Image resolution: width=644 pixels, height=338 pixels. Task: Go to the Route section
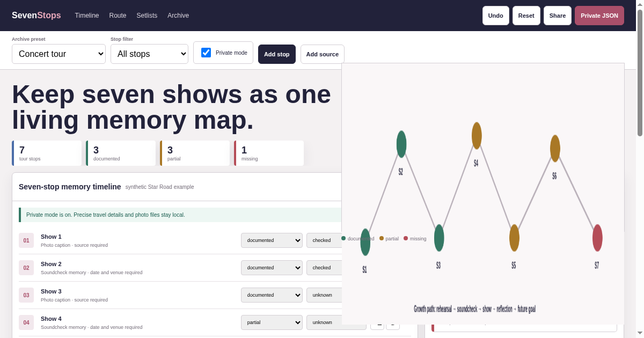click(118, 16)
